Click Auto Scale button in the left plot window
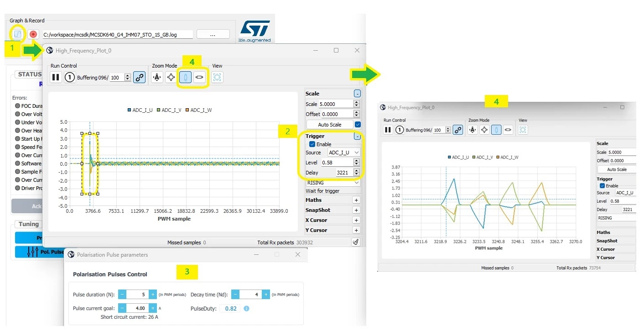This screenshot has width=644, height=332. point(330,124)
